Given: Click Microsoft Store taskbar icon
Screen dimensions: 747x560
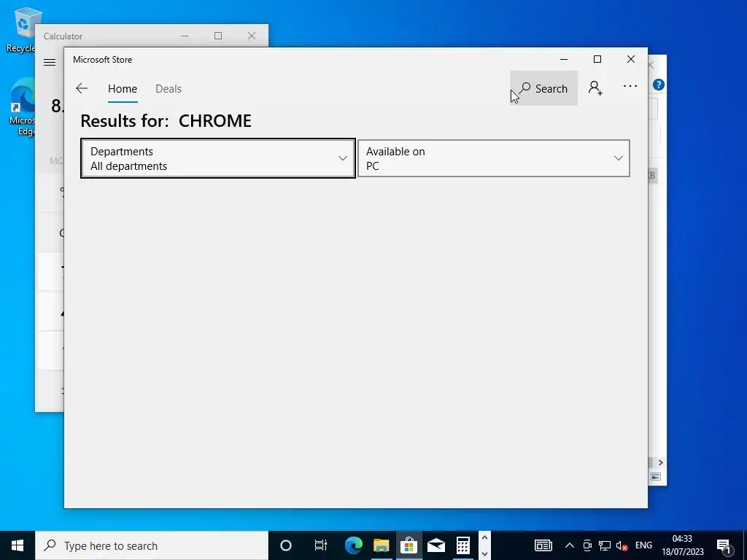Looking at the screenshot, I should [x=409, y=545].
